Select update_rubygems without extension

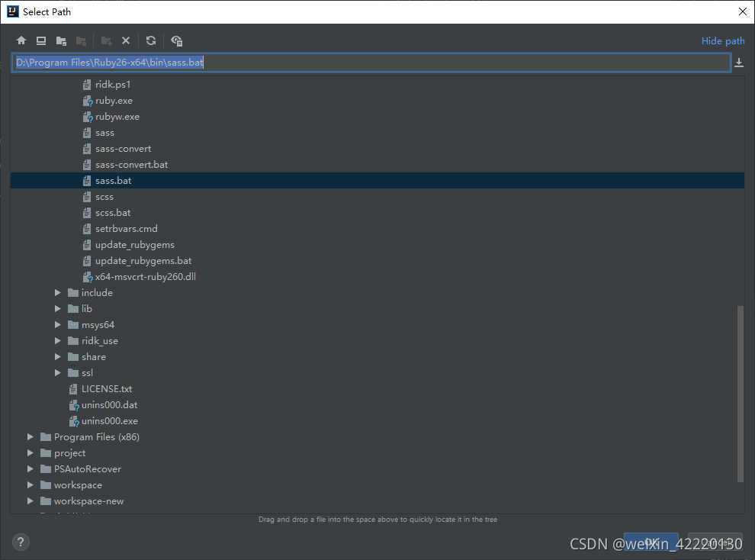pos(135,245)
